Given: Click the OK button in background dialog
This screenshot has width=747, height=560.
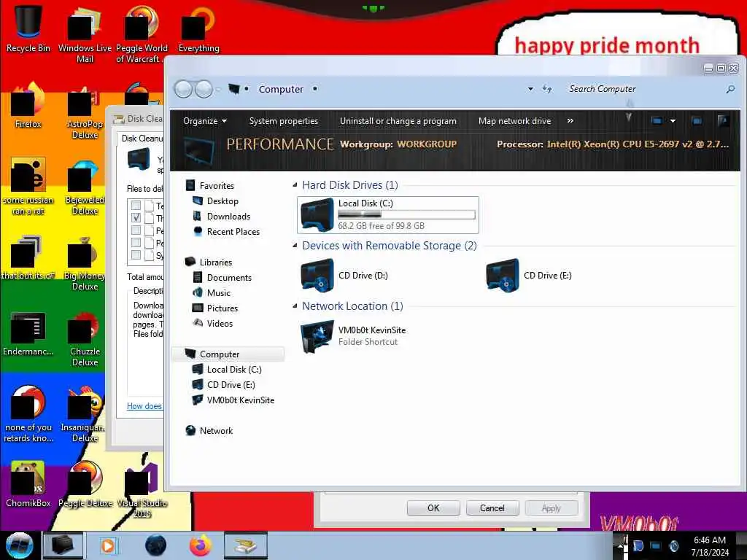Looking at the screenshot, I should (433, 508).
